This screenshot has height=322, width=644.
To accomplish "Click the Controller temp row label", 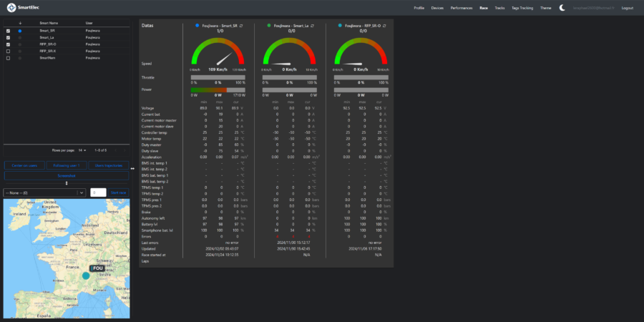I will click(x=155, y=132).
